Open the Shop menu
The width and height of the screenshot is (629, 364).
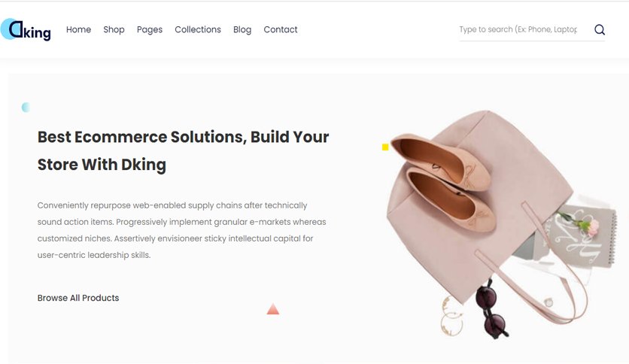[114, 29]
